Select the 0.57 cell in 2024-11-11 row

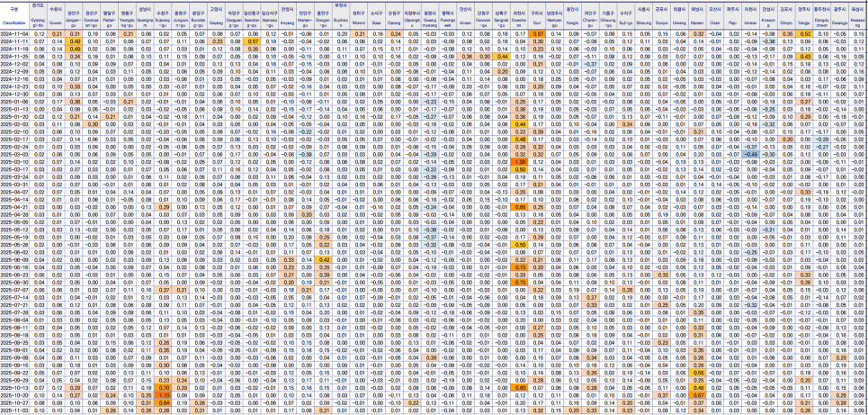click(x=254, y=41)
